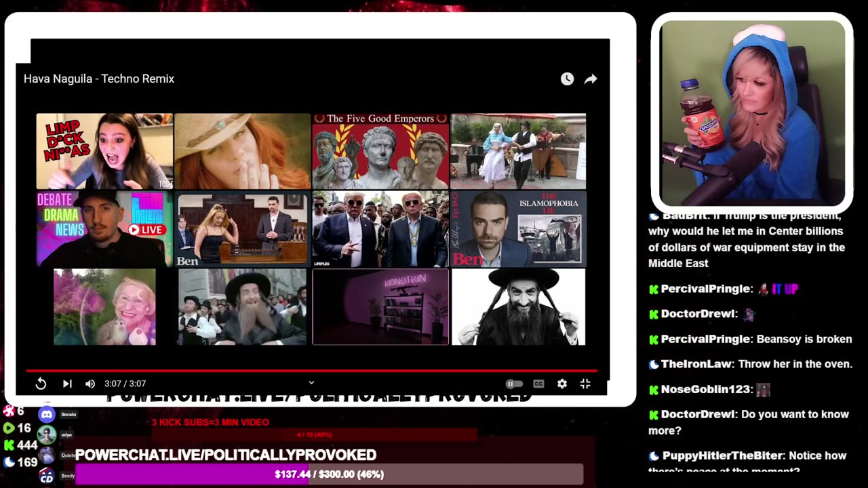The width and height of the screenshot is (868, 488).
Task: Click the blue moon icon showing 169
Action: (x=9, y=462)
